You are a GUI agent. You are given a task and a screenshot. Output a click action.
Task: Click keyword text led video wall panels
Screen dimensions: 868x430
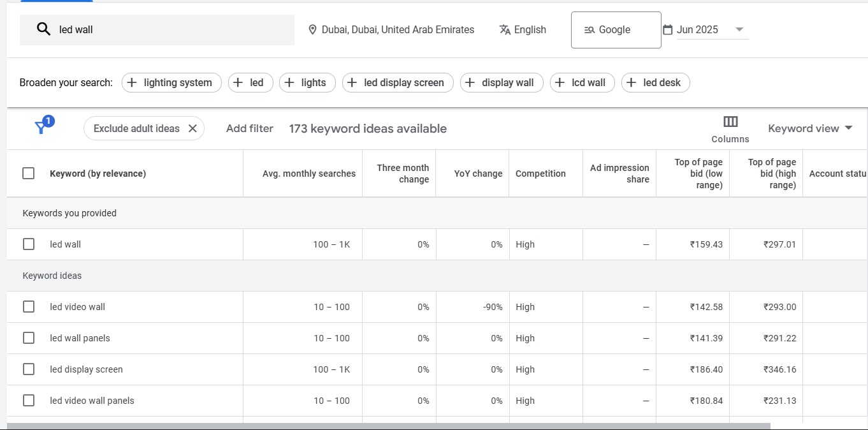coord(92,401)
